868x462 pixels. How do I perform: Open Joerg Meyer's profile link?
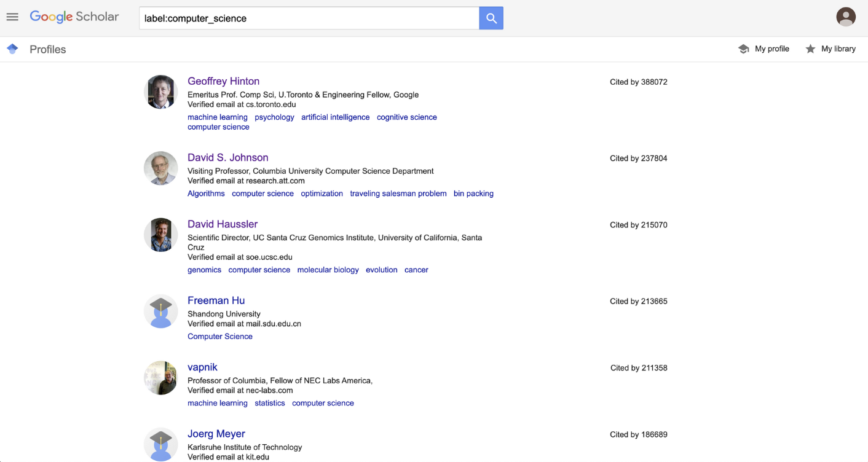tap(216, 434)
